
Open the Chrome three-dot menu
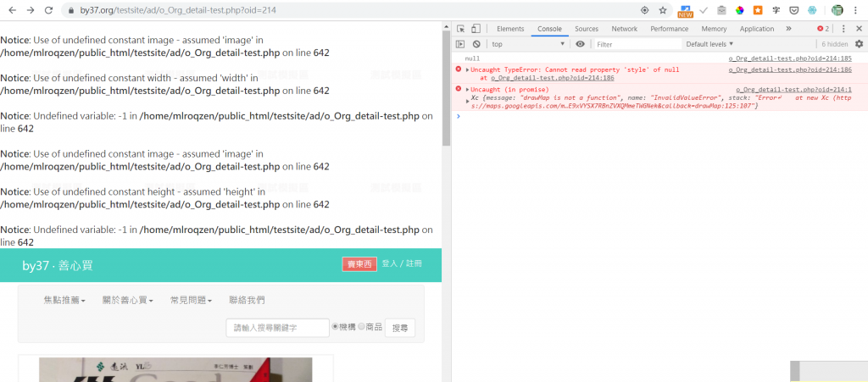[x=855, y=10]
